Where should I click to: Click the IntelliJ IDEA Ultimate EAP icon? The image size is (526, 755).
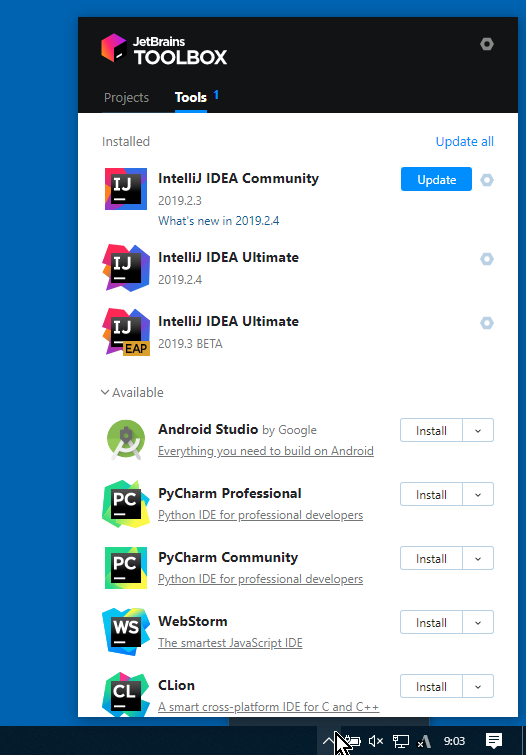[x=126, y=332]
